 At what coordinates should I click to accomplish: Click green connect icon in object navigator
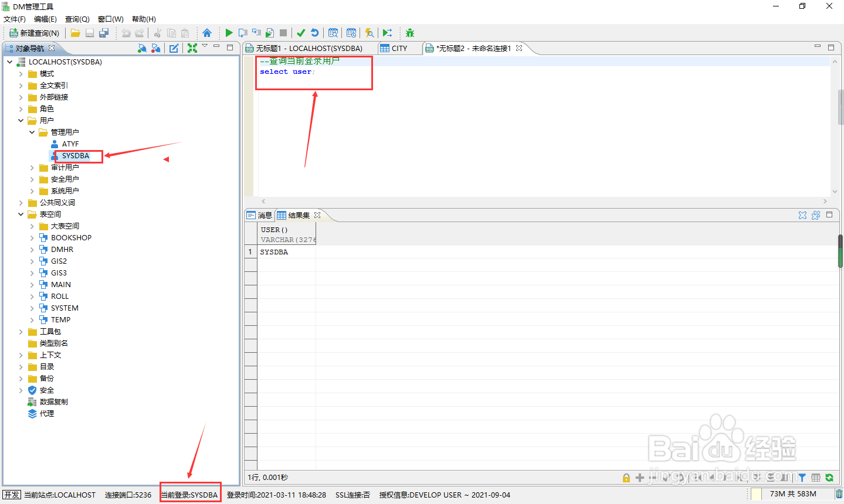pyautogui.click(x=142, y=48)
